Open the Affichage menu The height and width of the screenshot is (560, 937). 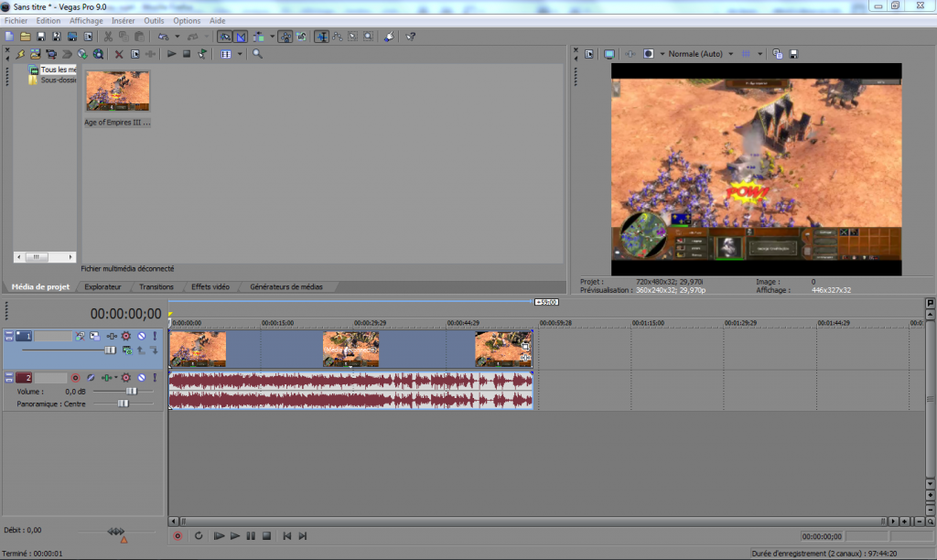[86, 20]
